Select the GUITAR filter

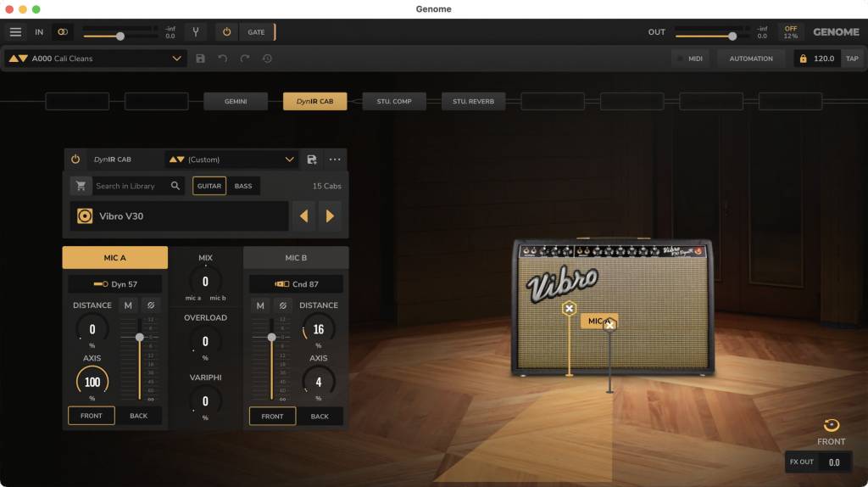(x=209, y=186)
